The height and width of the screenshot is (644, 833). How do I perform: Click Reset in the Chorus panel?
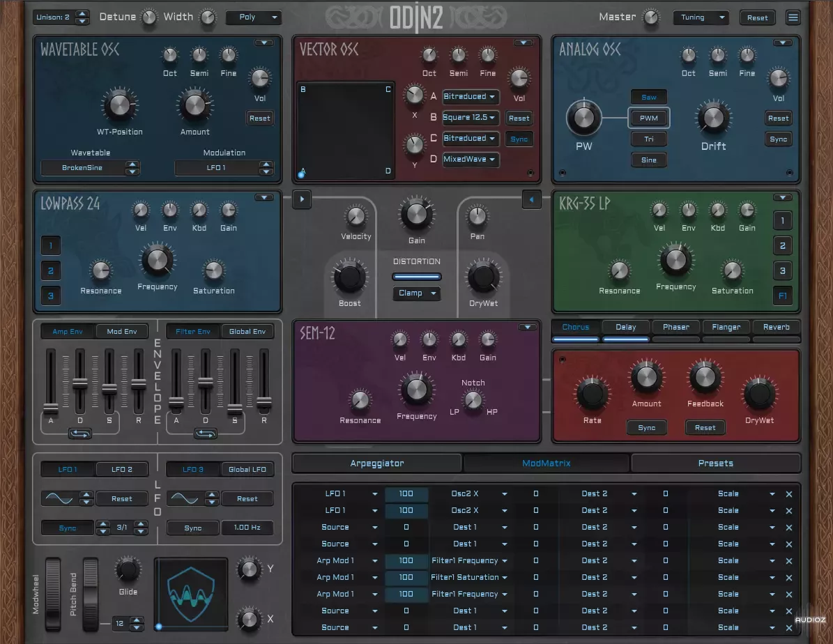(x=705, y=428)
